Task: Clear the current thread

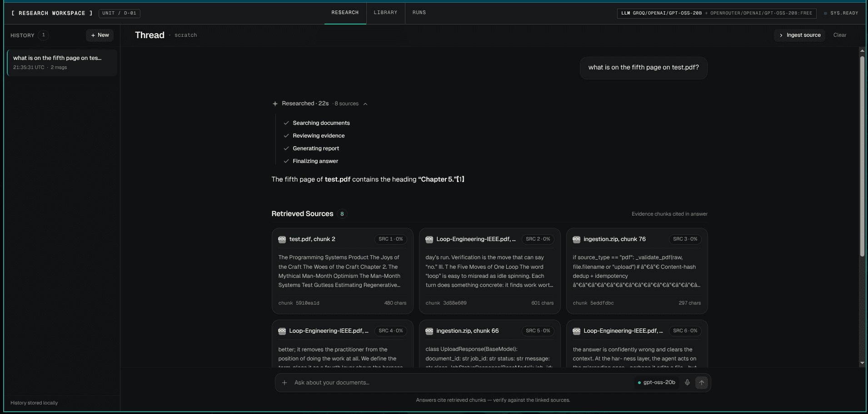Action: [840, 35]
